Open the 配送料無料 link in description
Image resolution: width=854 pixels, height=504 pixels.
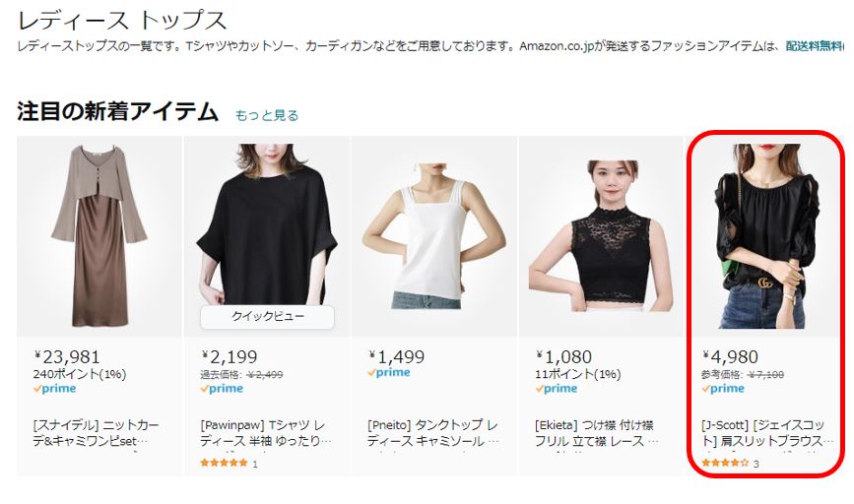point(815,46)
